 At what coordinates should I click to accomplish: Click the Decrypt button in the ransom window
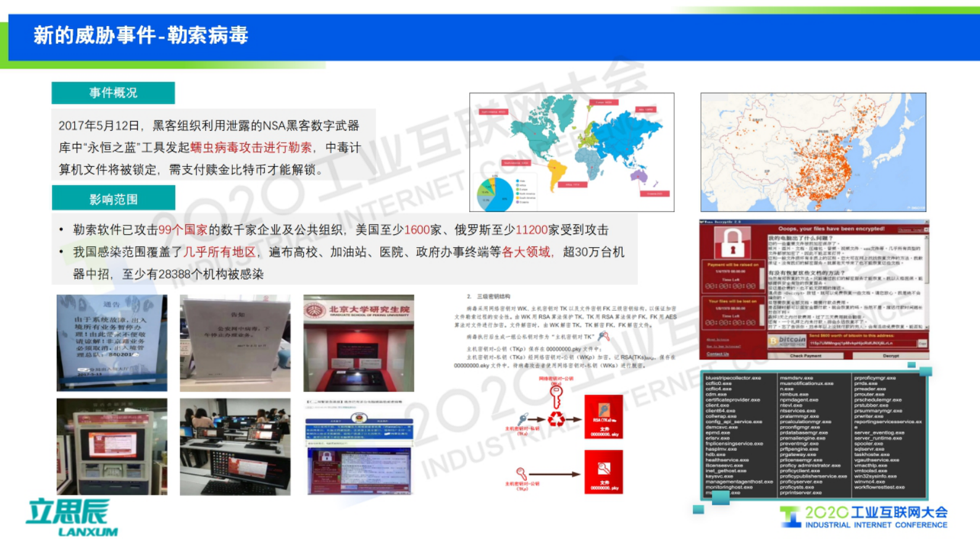[x=890, y=356]
